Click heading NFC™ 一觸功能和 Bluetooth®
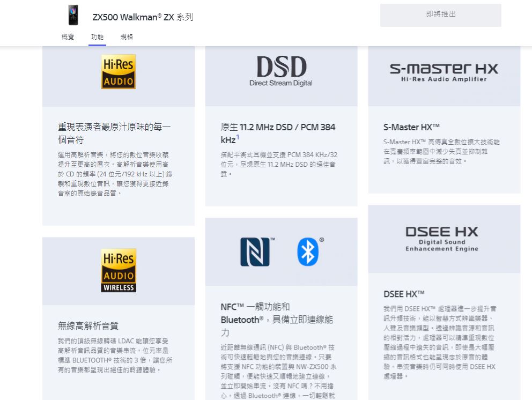Image resolution: width=532 pixels, height=400 pixels. [x=277, y=319]
